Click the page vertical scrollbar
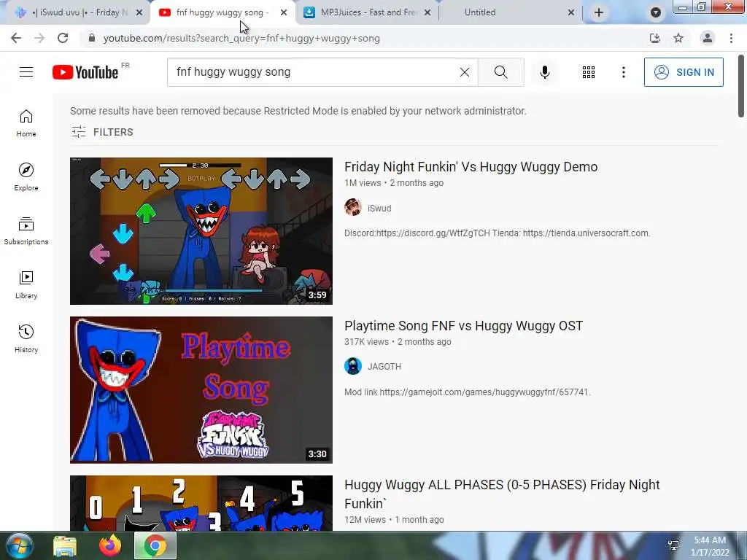747x560 pixels. (741, 87)
